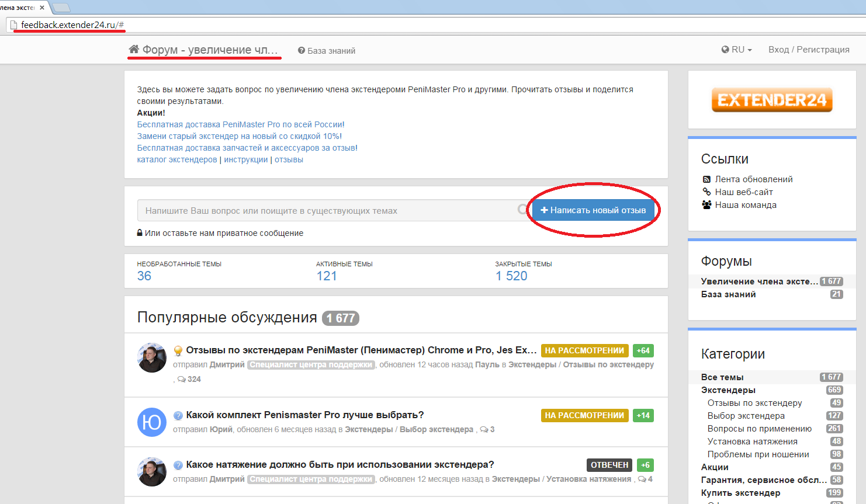
Task: Open the Установка натяжения link under the Какое натяжение topic
Action: point(589,479)
